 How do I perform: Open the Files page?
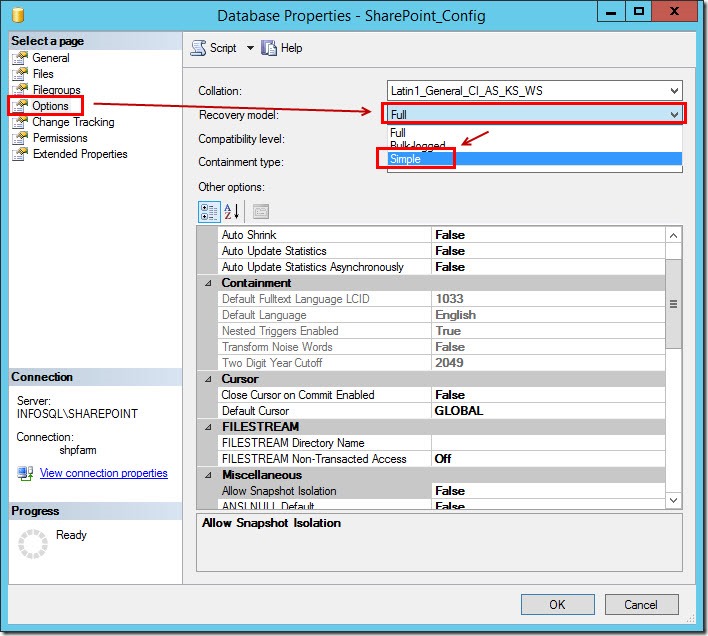pyautogui.click(x=43, y=74)
